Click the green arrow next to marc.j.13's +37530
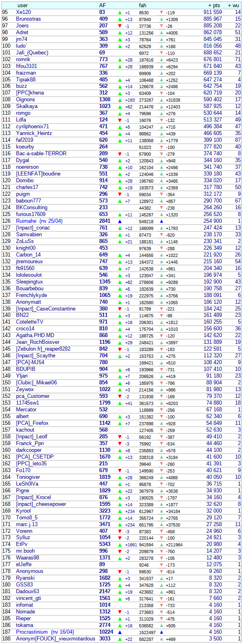This screenshot has height=644, width=243. [161, 524]
